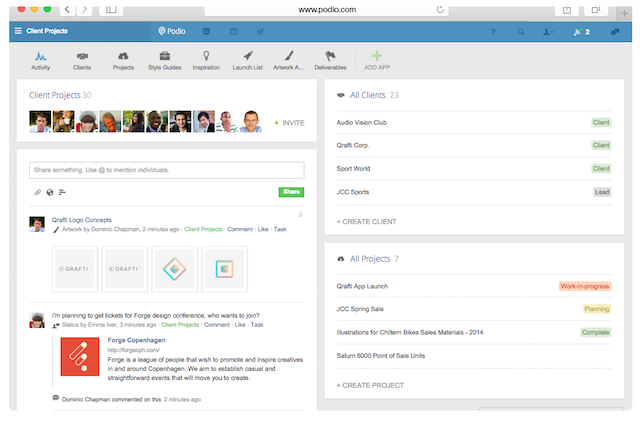
Task: Go back with browser back arrow
Action: [x=67, y=9]
